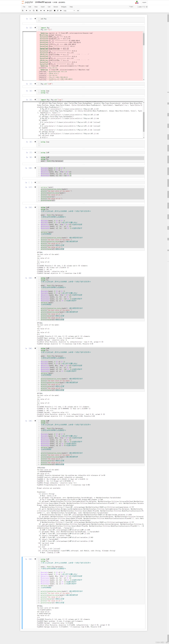Copy selected cells using toolbar icon

tap(34, 11)
